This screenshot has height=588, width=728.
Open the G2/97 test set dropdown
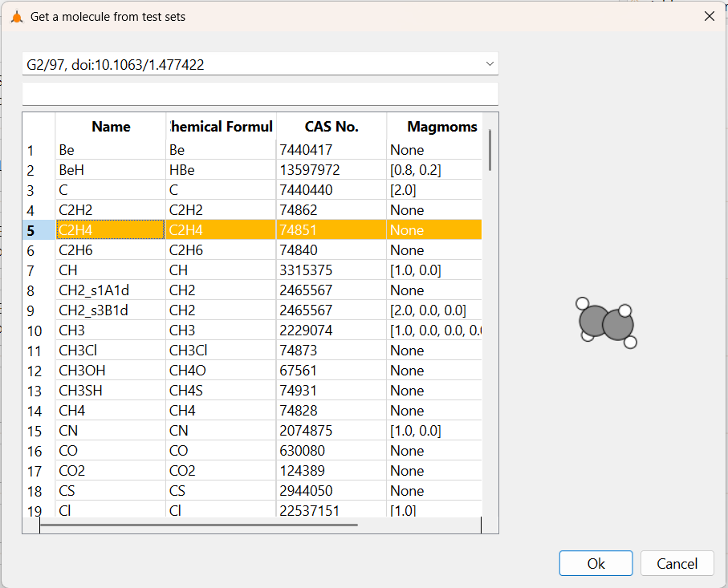(260, 64)
